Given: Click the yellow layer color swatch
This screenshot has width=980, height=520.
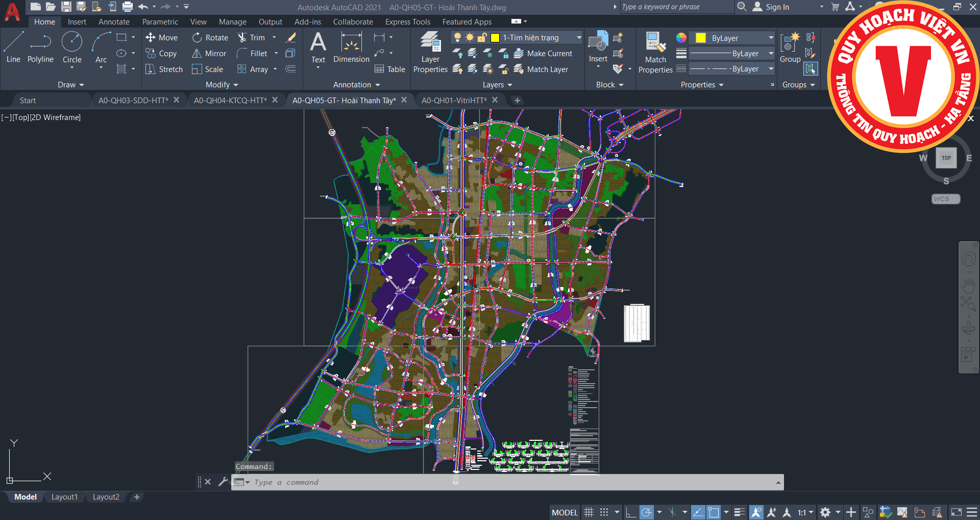Looking at the screenshot, I should coord(495,38).
